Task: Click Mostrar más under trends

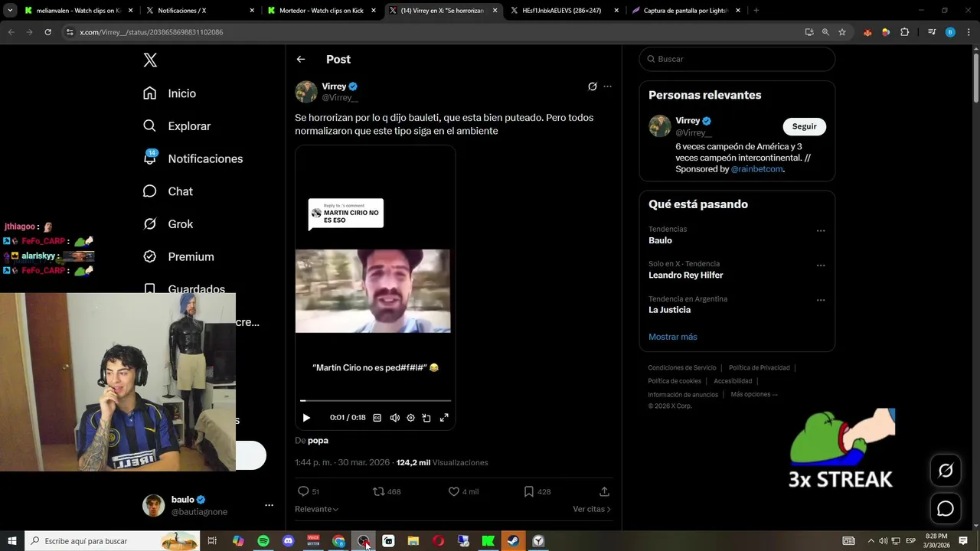Action: point(672,337)
